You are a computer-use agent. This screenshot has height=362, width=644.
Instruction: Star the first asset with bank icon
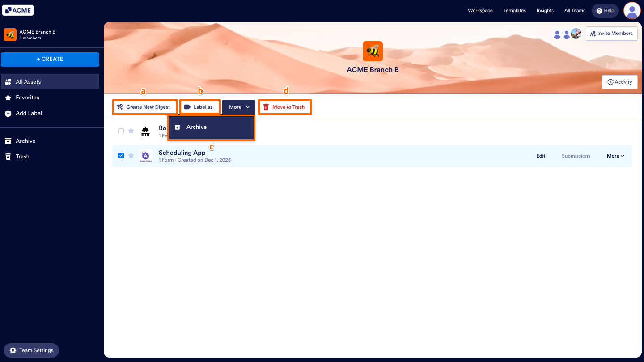[131, 131]
